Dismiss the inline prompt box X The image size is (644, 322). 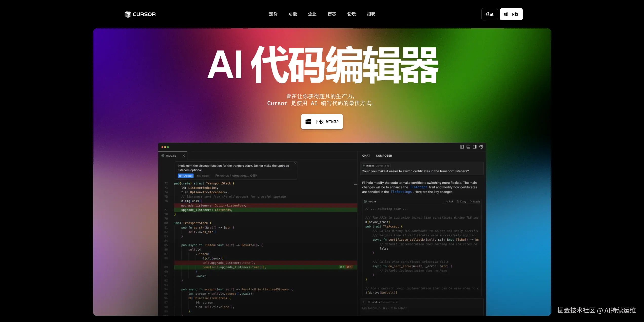[x=295, y=163]
